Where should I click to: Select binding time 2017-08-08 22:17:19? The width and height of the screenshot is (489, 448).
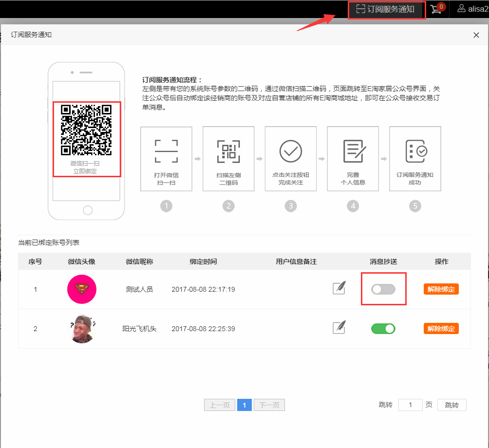(203, 289)
